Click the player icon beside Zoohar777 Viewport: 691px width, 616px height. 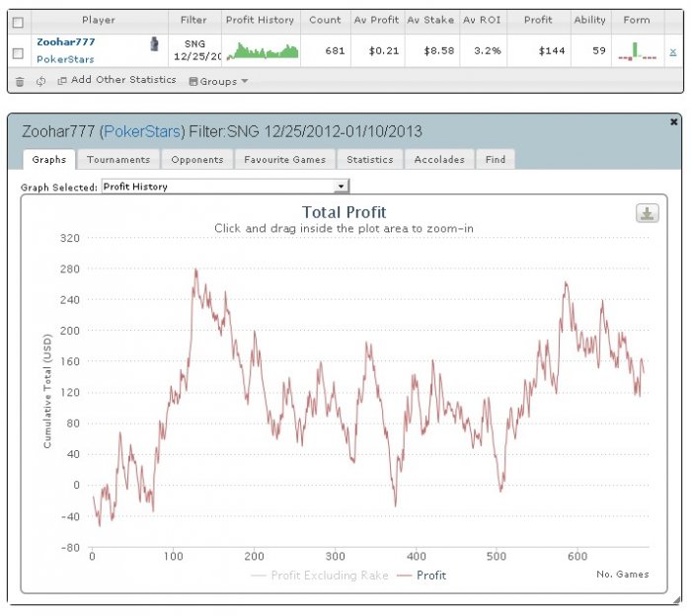pos(154,44)
